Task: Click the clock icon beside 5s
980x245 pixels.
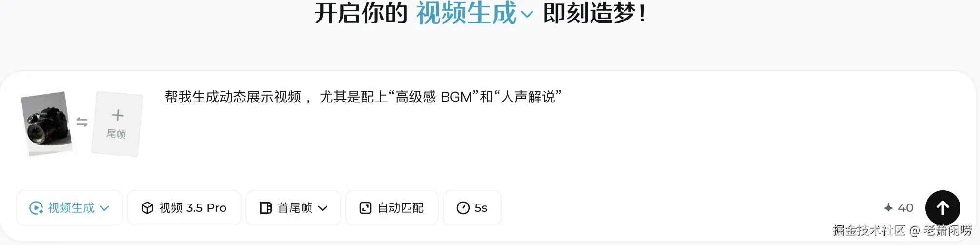Action: 463,208
